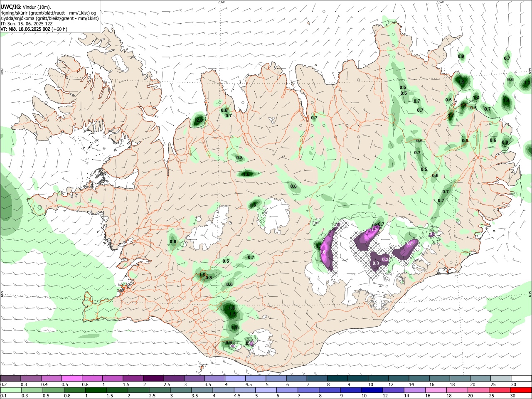Click the 'UWC/IG: Vindur (10m),' title line
Screen dimensions: 532x399
click(x=26, y=7)
